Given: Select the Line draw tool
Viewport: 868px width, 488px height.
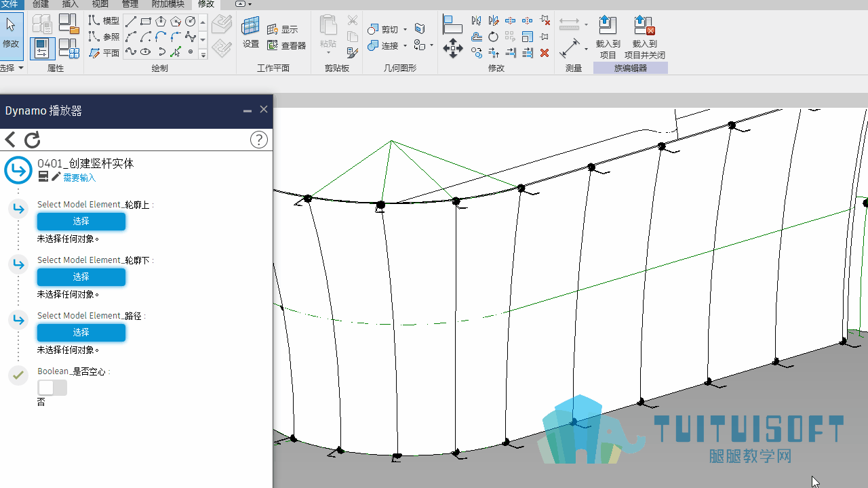Looking at the screenshot, I should coord(131,21).
